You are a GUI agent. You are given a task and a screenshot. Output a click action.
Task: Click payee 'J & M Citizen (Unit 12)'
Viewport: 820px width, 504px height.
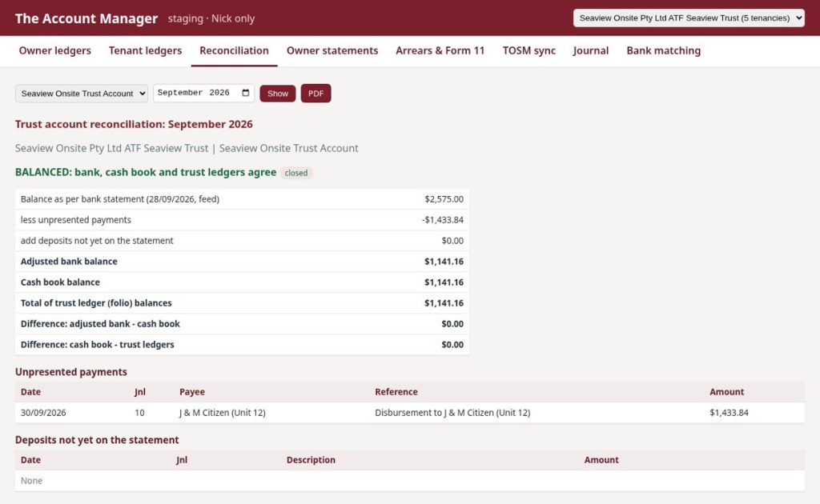223,413
